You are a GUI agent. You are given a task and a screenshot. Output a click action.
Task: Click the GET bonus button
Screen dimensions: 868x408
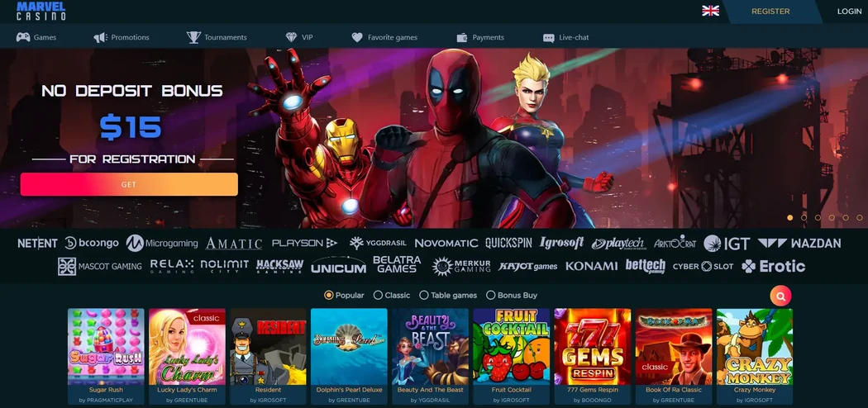(x=129, y=185)
